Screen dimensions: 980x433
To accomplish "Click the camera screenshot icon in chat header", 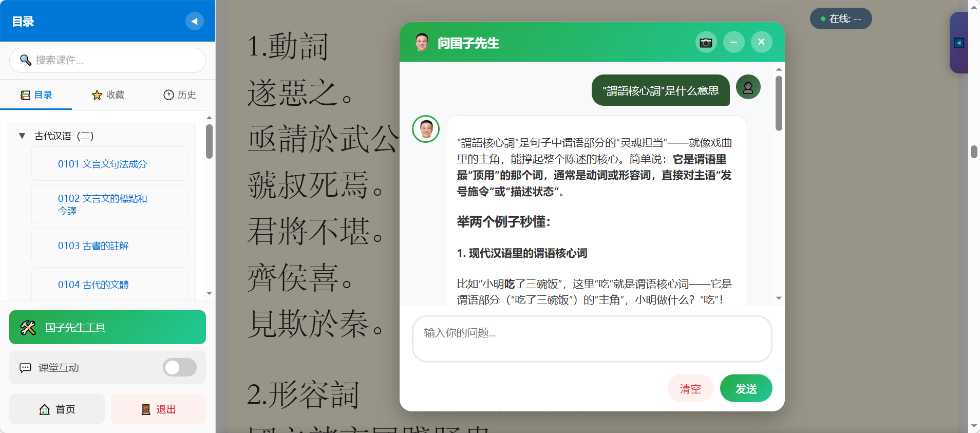I will [x=706, y=42].
